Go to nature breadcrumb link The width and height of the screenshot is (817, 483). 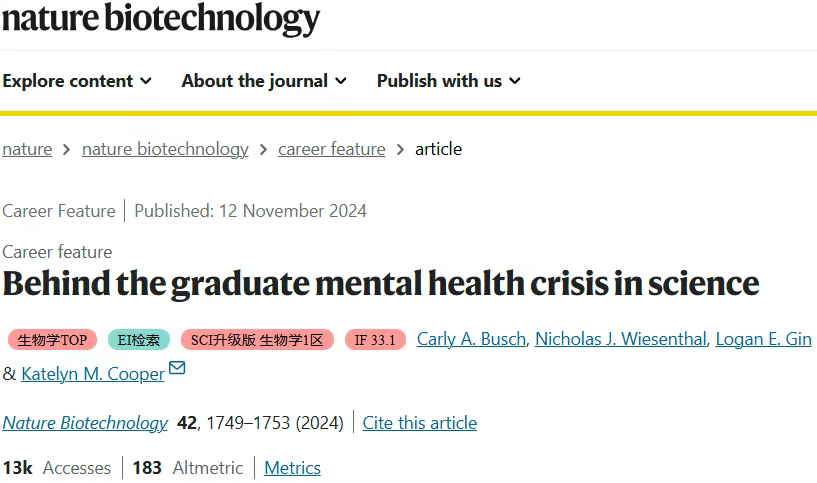point(27,149)
